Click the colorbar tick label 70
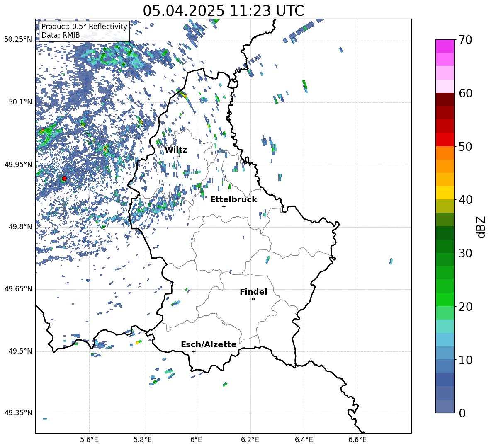The width and height of the screenshot is (491, 448). 465,40
